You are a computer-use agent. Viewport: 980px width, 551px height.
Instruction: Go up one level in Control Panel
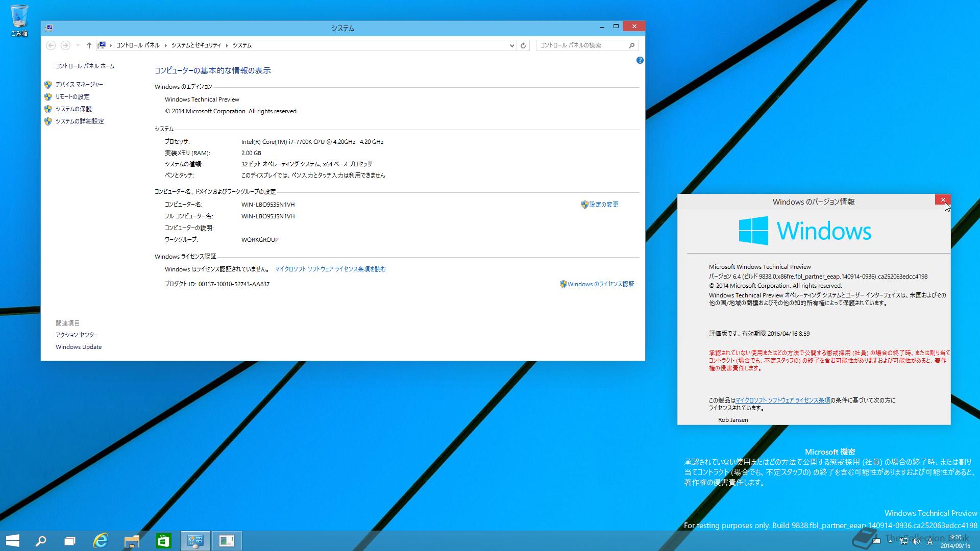coord(89,45)
